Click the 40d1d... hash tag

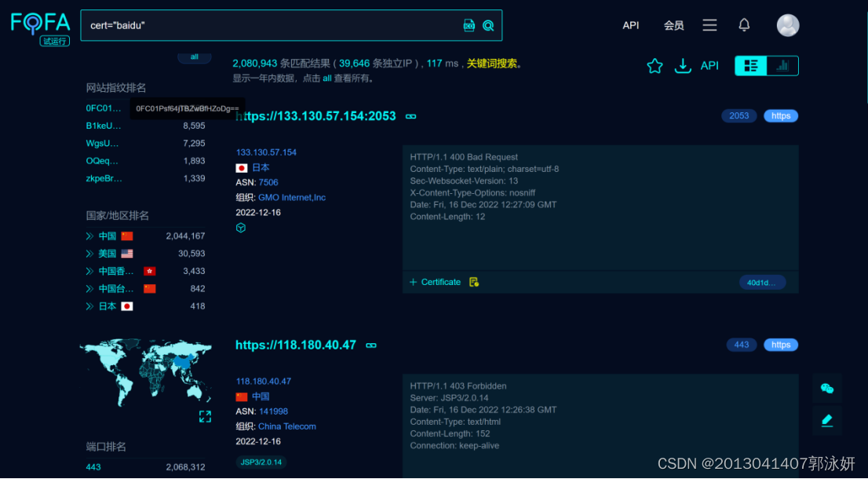click(x=762, y=283)
